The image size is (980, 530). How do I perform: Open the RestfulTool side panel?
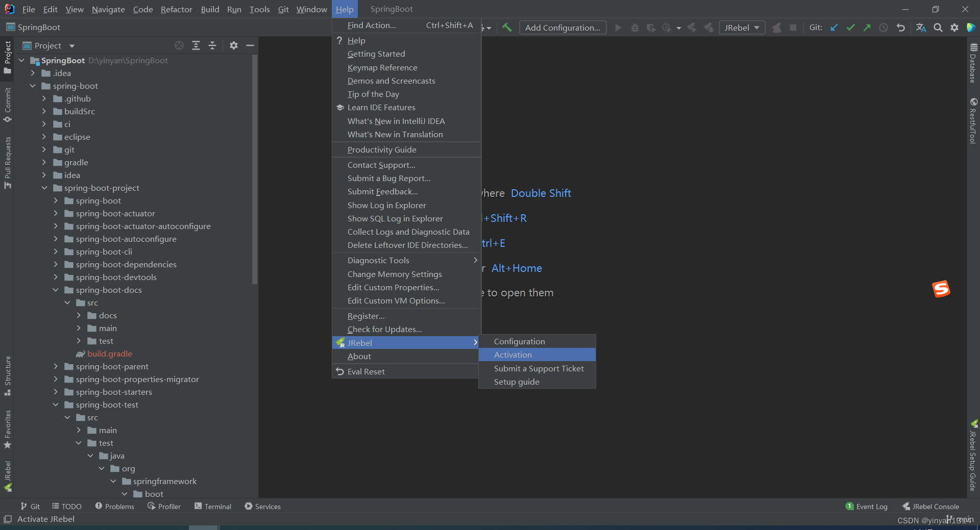(973, 121)
